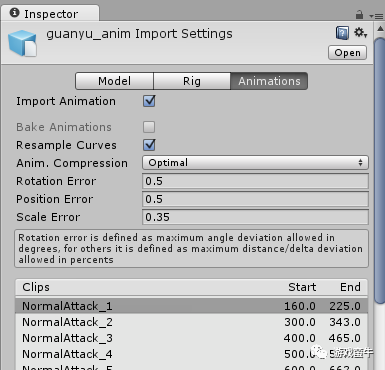Switch to the Animations tab
Screen dimensions: 385x370
click(x=269, y=81)
